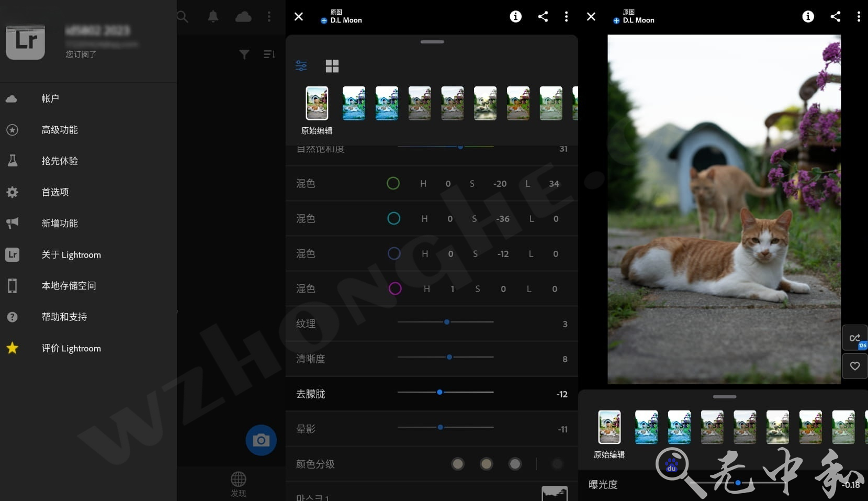Expand the filmstrip panel drag handle
This screenshot has width=868, height=501.
click(725, 397)
